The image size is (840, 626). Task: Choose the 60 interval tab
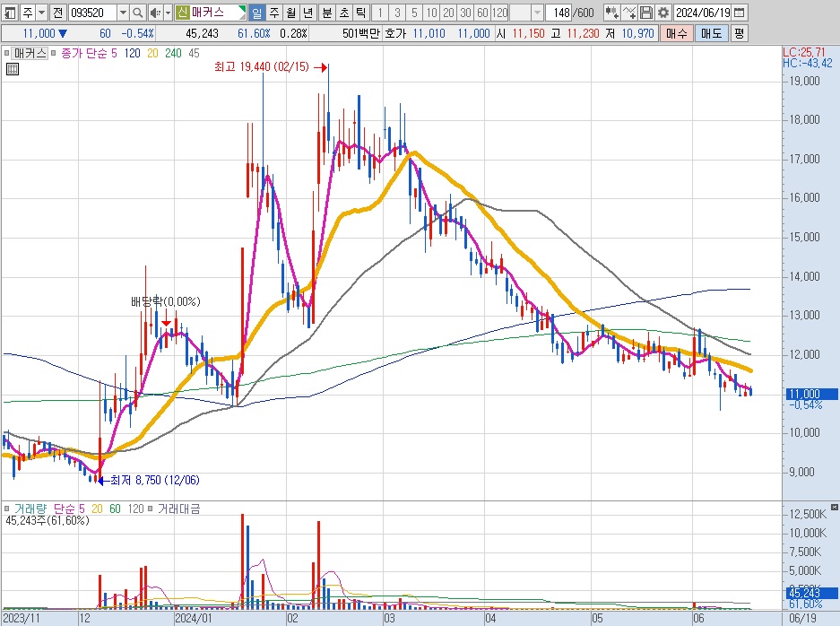pyautogui.click(x=482, y=13)
